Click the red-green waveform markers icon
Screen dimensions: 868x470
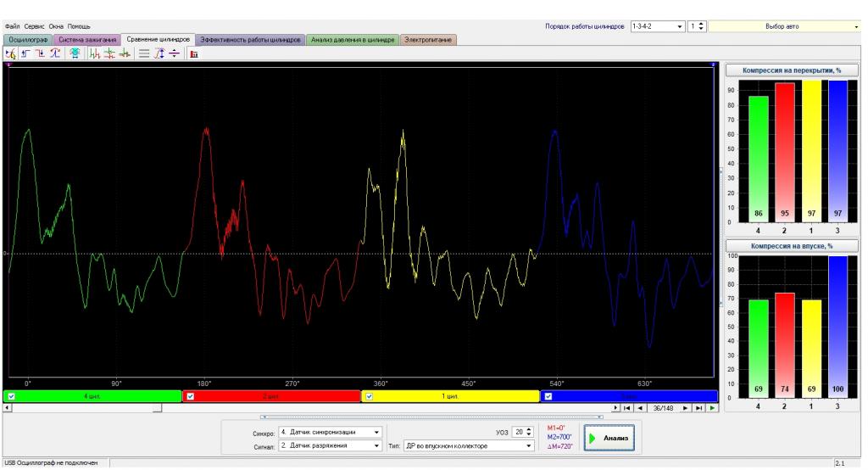(95, 53)
